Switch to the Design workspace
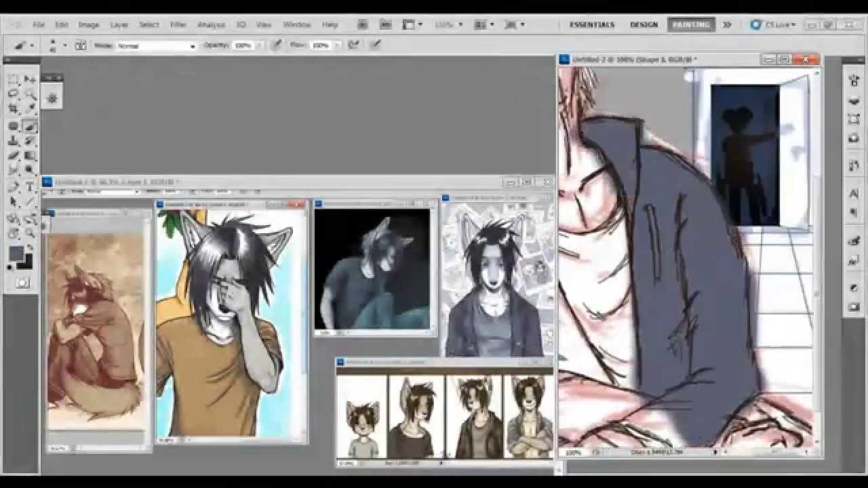868x488 pixels. (644, 24)
